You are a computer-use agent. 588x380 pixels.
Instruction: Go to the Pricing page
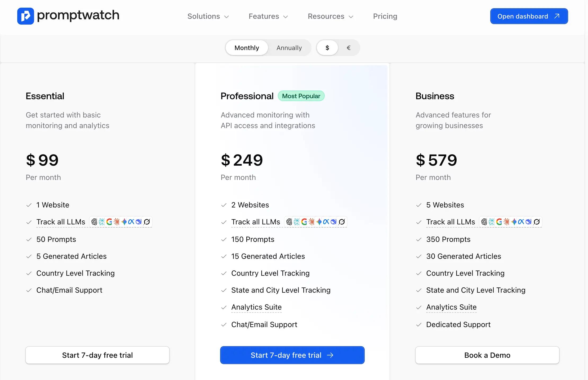385,16
